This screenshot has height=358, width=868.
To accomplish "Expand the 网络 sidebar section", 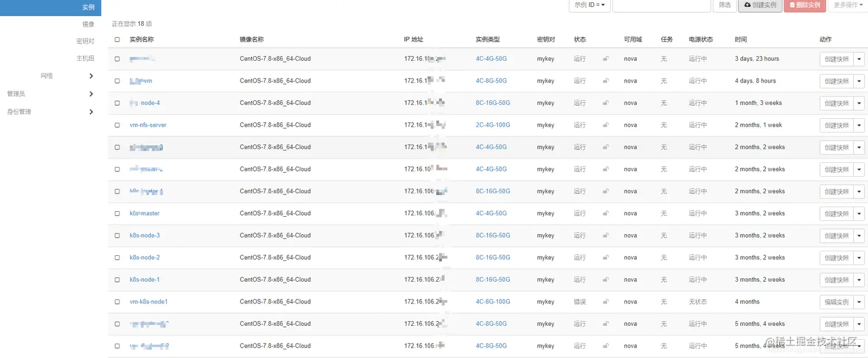I will (x=91, y=76).
